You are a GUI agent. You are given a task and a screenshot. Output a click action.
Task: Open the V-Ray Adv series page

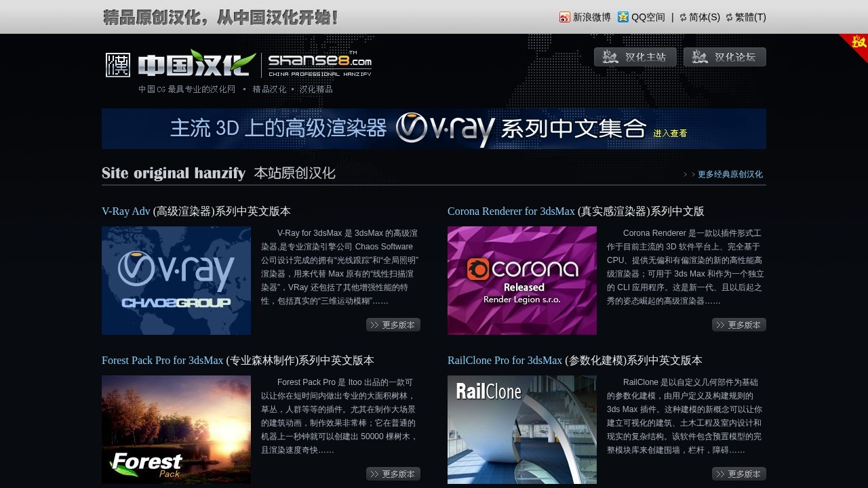point(126,211)
